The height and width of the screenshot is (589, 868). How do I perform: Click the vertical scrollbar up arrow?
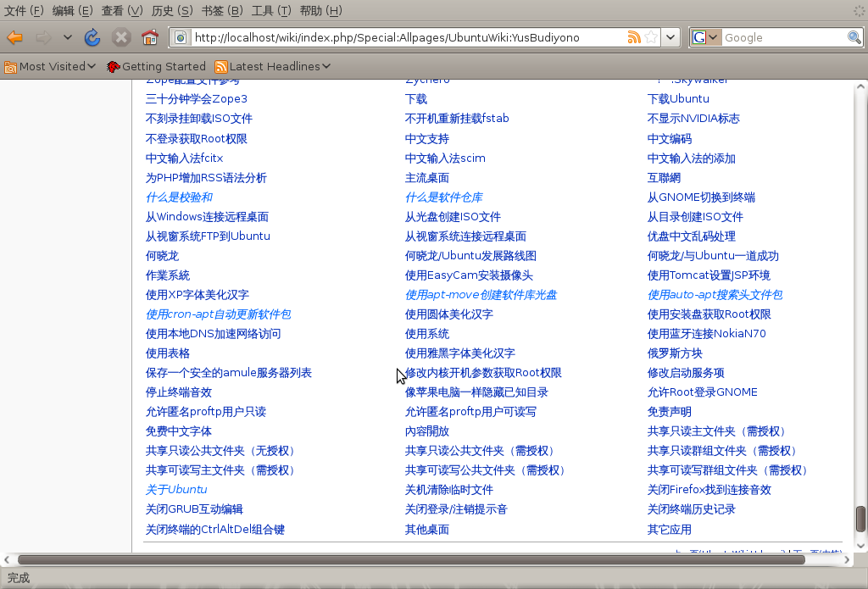click(x=860, y=86)
